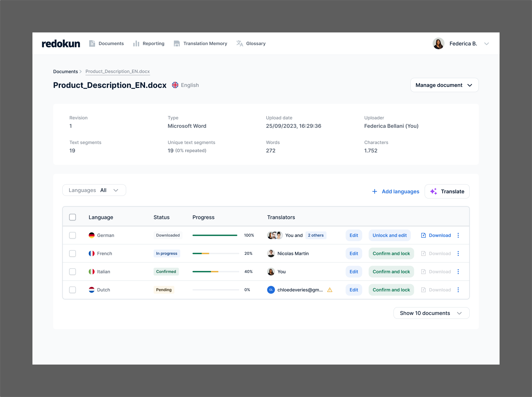Open more options for German row
The image size is (532, 397).
pos(458,235)
